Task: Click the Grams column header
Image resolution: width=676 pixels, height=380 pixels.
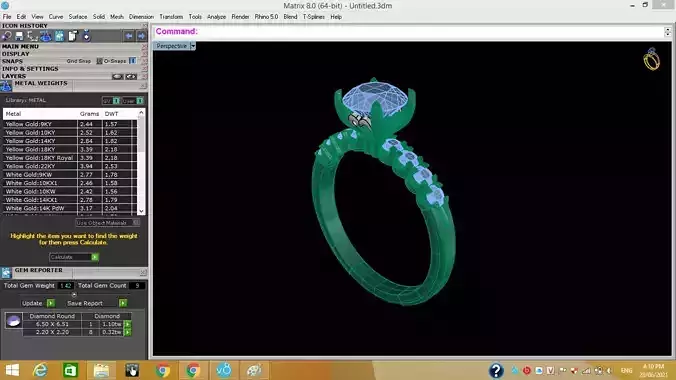Action: click(x=89, y=114)
